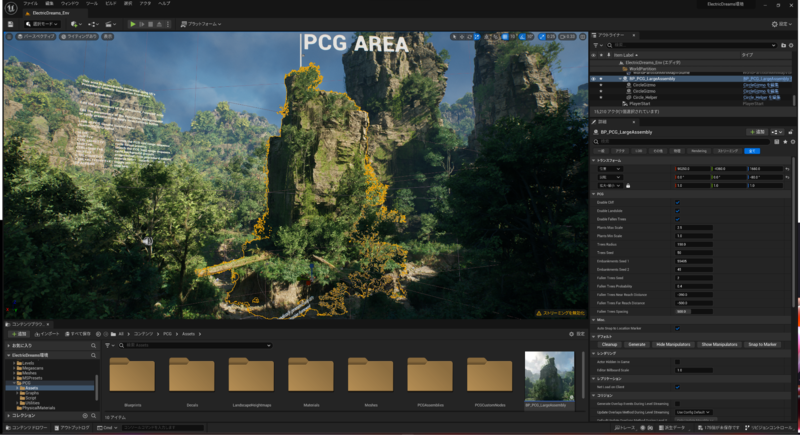Image resolution: width=800 pixels, height=435 pixels.
Task: Switch to the Rendering details tab
Action: coord(699,151)
